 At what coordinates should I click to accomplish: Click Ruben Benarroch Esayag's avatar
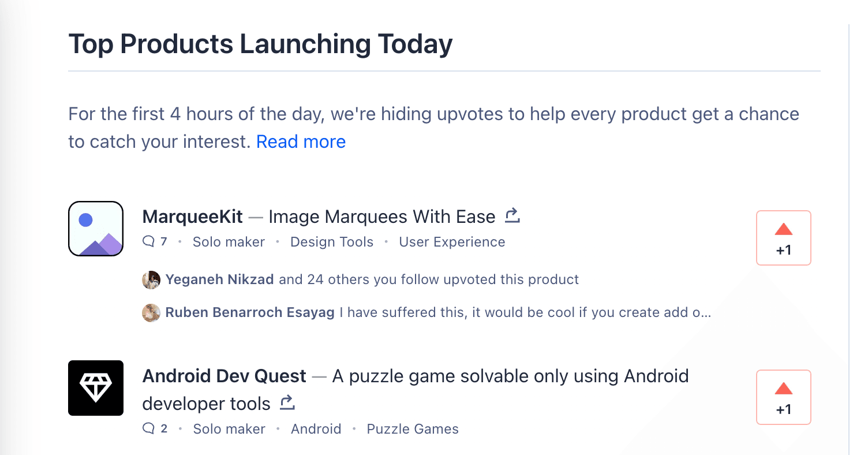click(151, 312)
